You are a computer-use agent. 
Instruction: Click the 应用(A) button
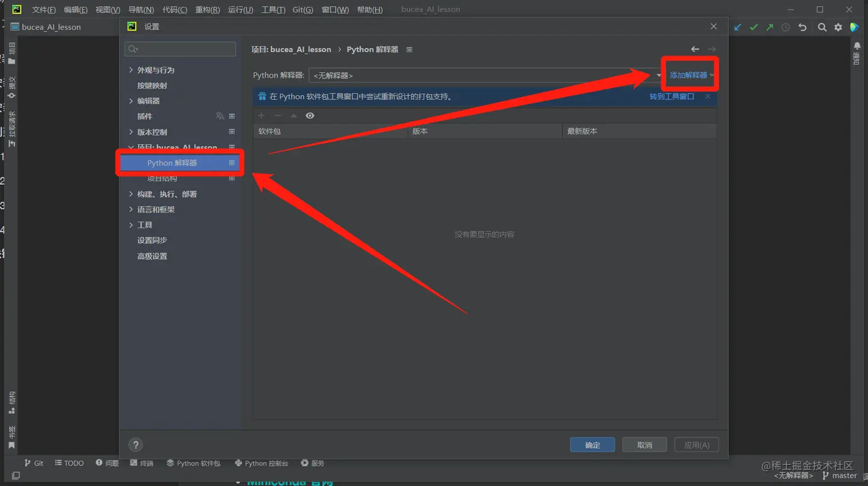tap(697, 445)
